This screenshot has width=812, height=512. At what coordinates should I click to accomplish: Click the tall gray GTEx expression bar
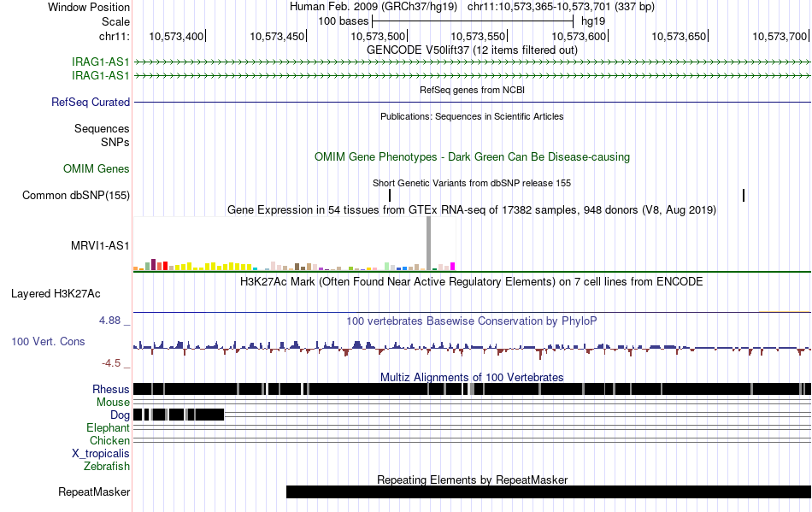tap(428, 244)
